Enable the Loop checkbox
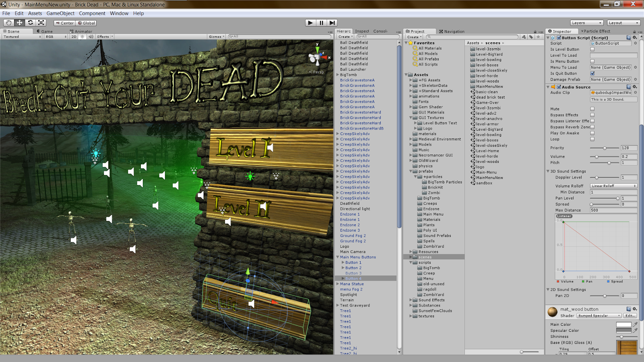 tap(592, 139)
